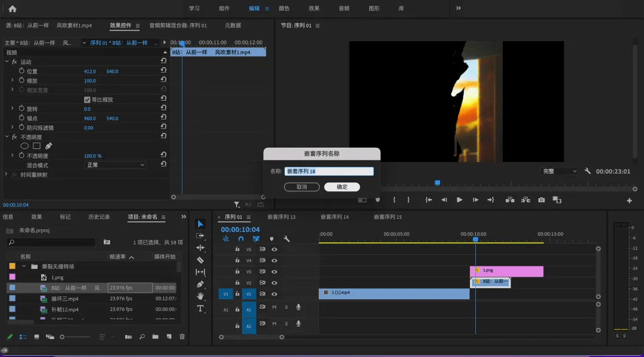
Task: Show hidden panel tabs beside 项目 panel
Action: click(x=184, y=217)
